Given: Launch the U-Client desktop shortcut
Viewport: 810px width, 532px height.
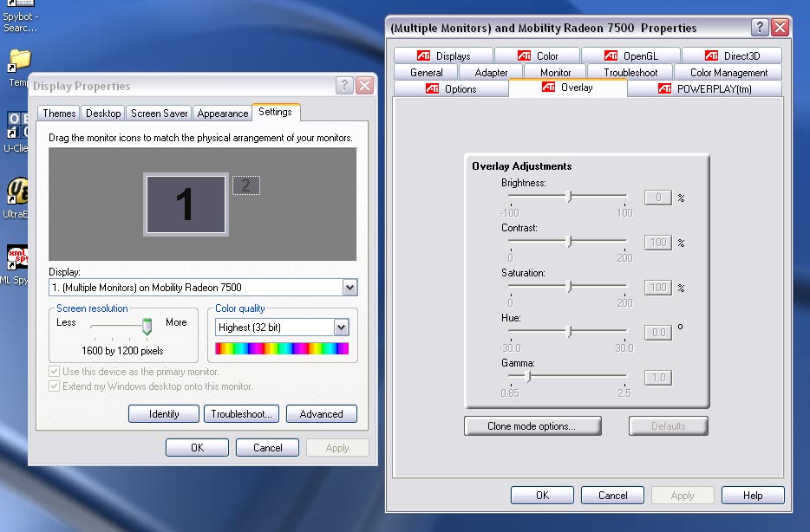Looking at the screenshot, I should pyautogui.click(x=16, y=132).
